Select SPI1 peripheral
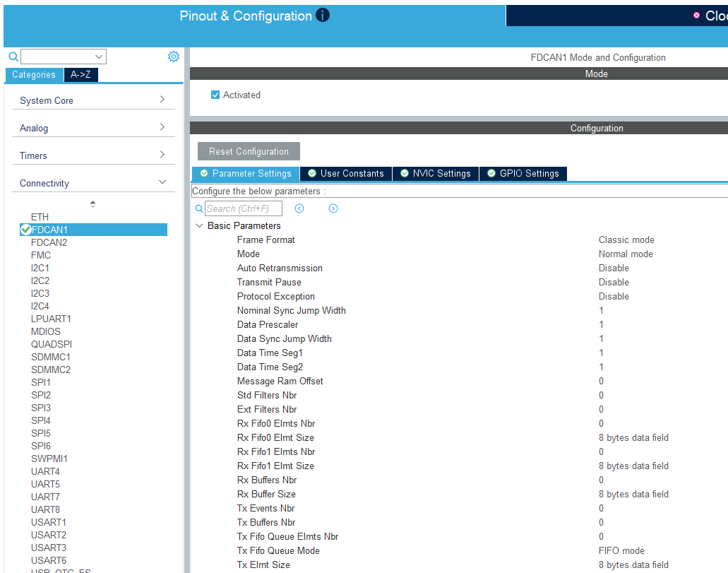The height and width of the screenshot is (573, 728). click(41, 382)
